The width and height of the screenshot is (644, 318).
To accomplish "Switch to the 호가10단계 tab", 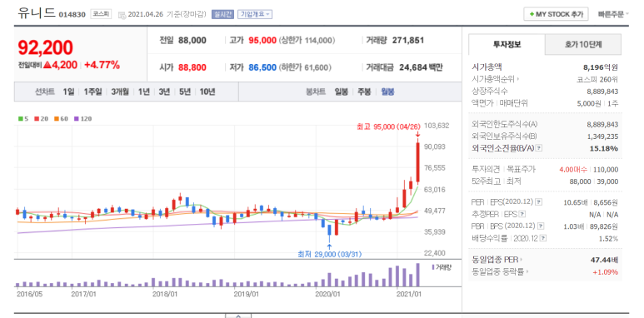I will 583,45.
